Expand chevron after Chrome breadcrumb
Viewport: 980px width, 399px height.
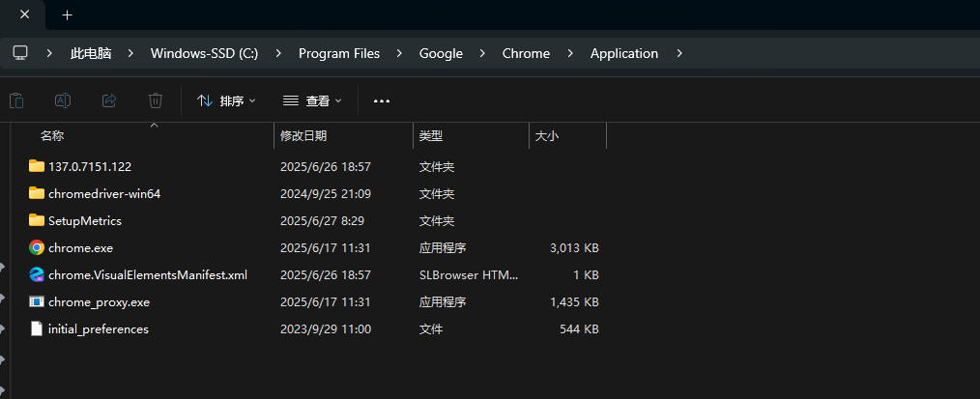pyautogui.click(x=570, y=54)
